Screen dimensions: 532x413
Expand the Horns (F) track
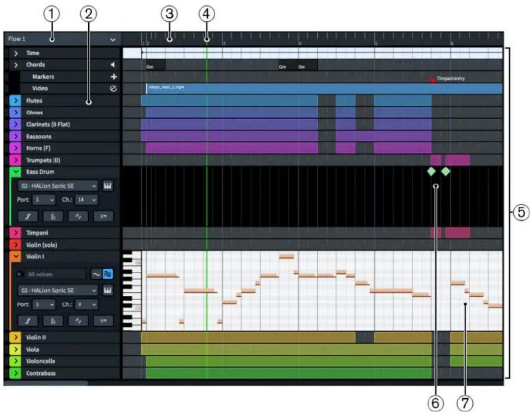pos(16,148)
